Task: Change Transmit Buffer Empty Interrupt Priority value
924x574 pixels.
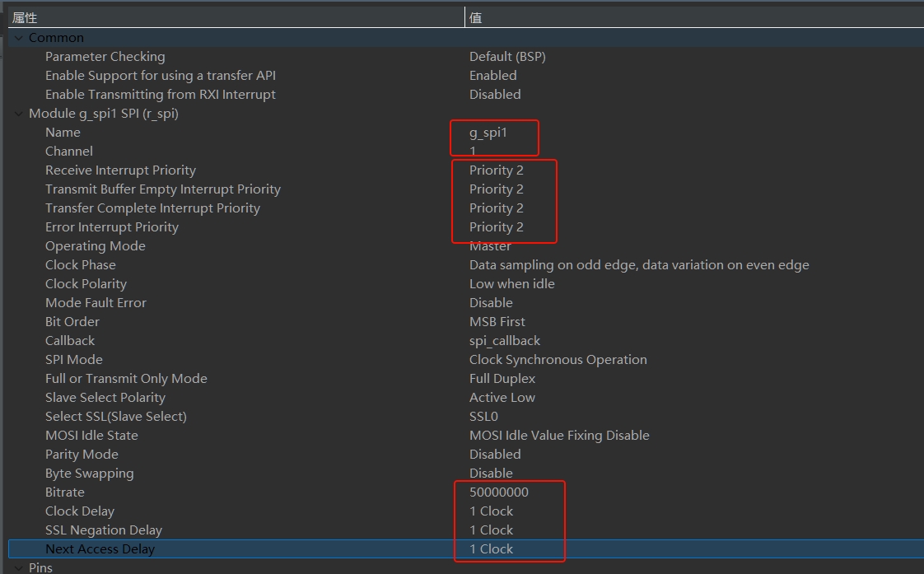Action: click(x=496, y=189)
